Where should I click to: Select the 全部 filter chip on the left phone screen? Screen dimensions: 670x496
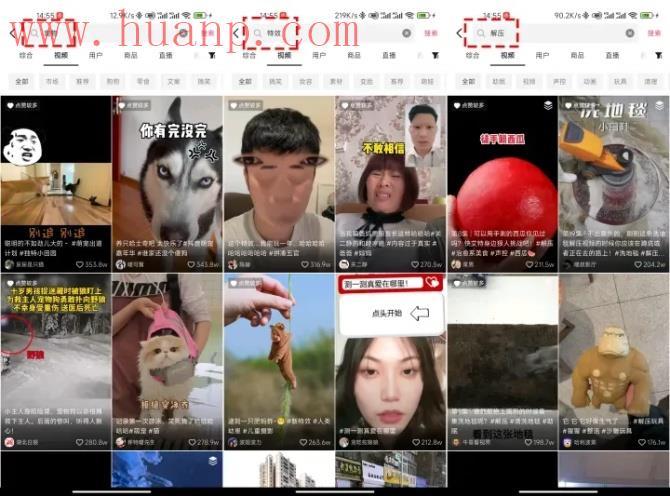(22, 81)
